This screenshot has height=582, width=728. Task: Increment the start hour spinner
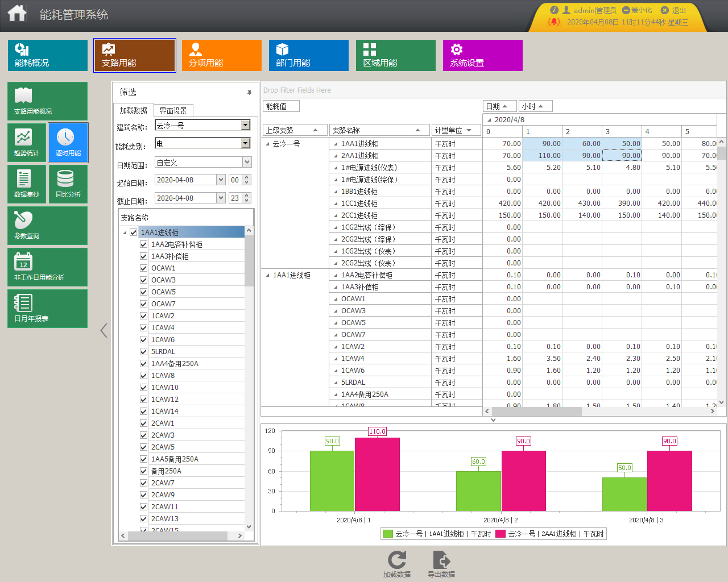pos(247,177)
